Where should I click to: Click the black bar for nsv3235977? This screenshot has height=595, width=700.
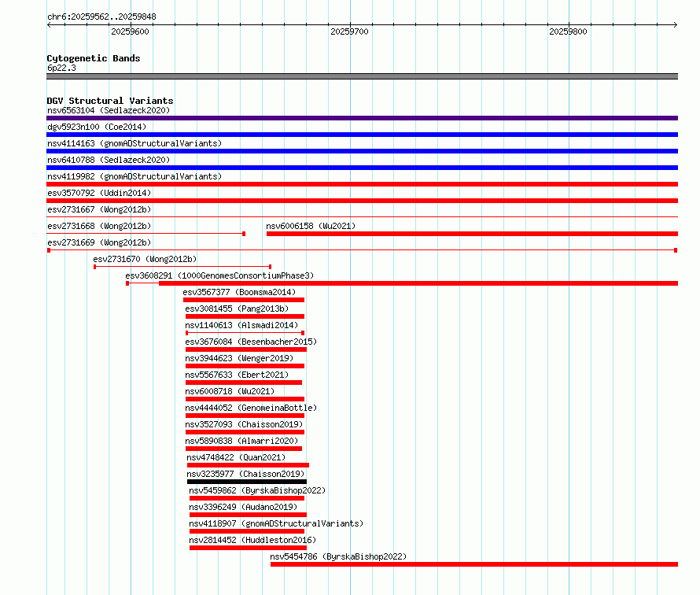coord(247,482)
